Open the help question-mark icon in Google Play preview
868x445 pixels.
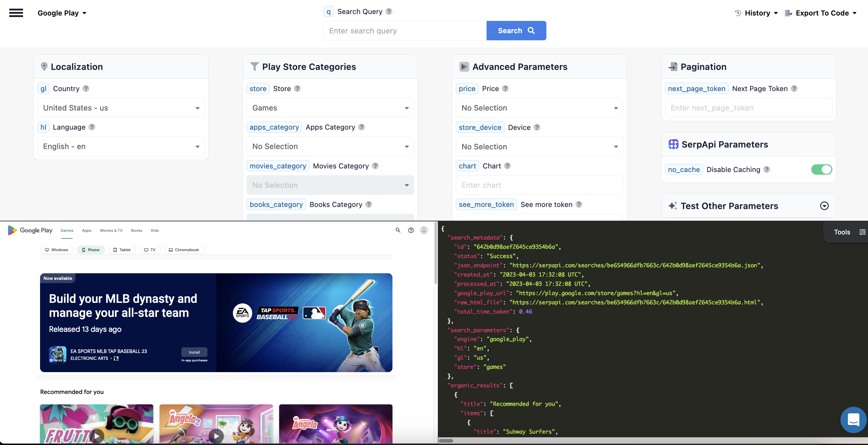[x=411, y=230]
